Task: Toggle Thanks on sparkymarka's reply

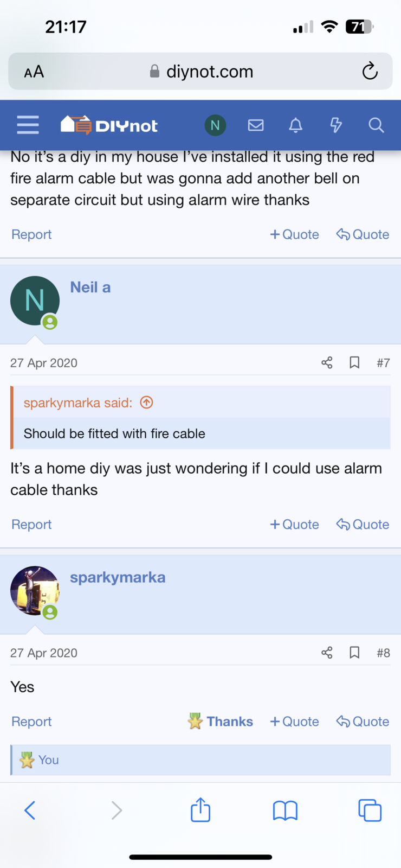Action: pyautogui.click(x=221, y=722)
